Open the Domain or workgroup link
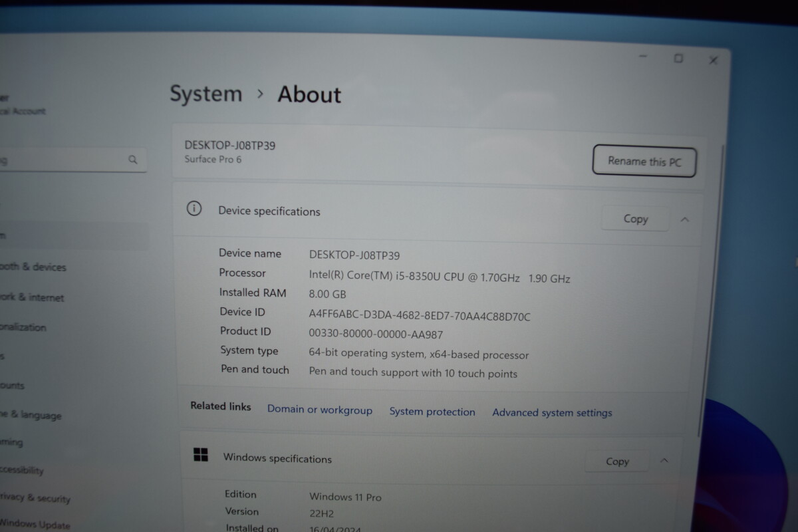Viewport: 798px width, 532px height. coord(320,410)
